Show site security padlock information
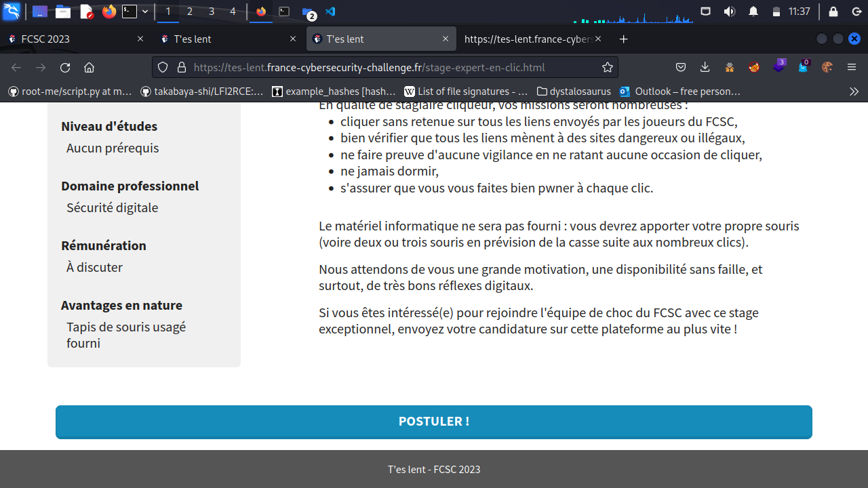Viewport: 868px width, 488px height. pyautogui.click(x=181, y=67)
